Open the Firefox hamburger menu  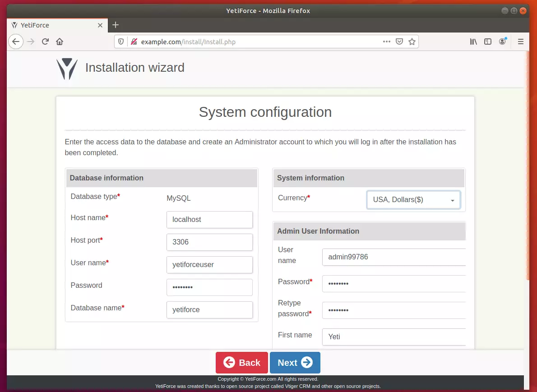pyautogui.click(x=521, y=42)
